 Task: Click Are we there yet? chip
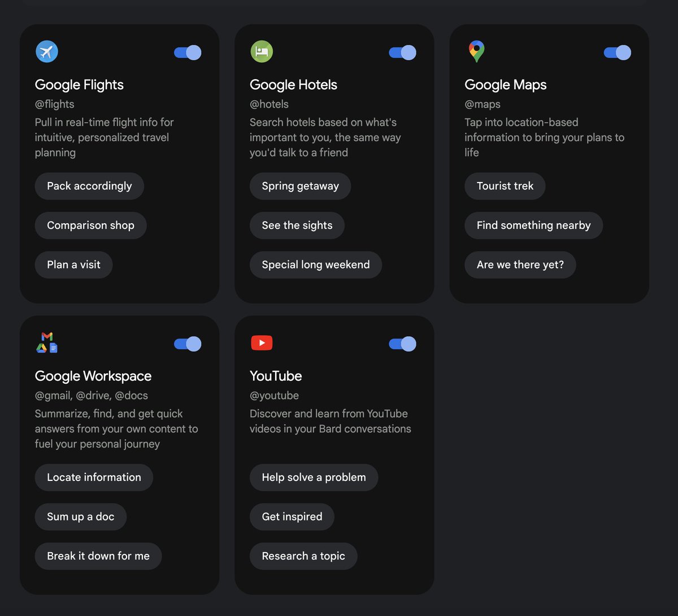click(x=520, y=264)
